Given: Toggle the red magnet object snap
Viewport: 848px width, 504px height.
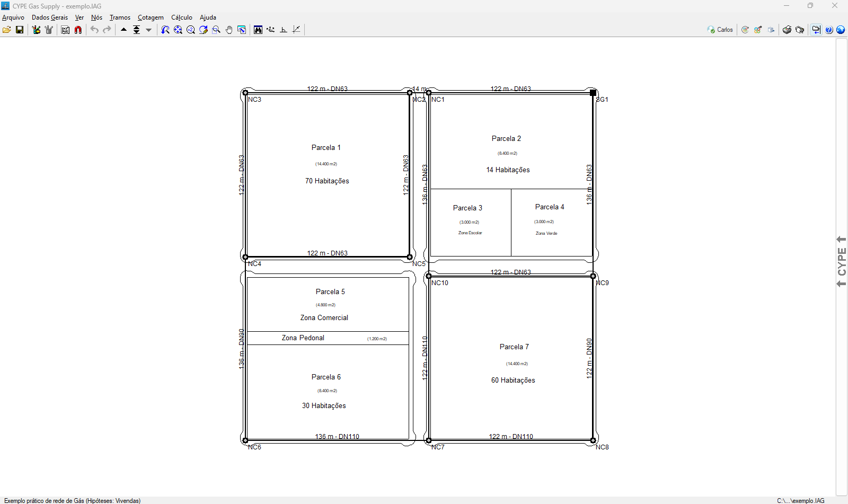Looking at the screenshot, I should [x=78, y=30].
